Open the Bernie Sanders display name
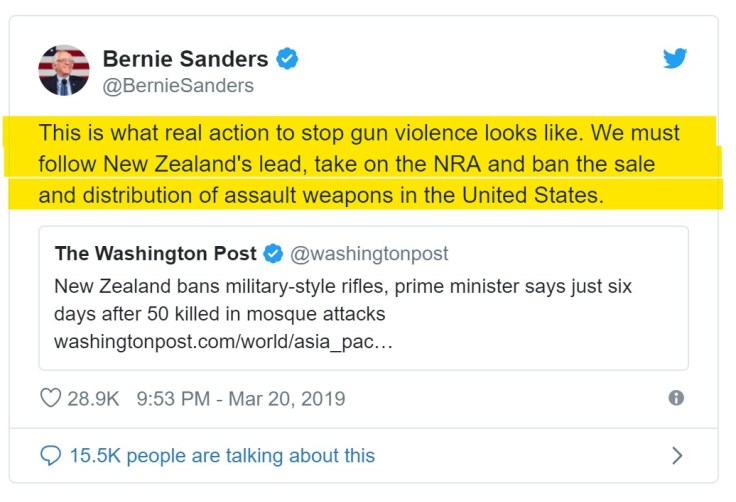 tap(185, 58)
